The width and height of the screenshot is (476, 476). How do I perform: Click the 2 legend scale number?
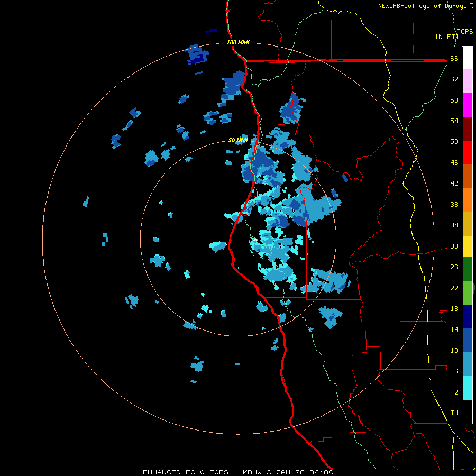[x=456, y=392]
